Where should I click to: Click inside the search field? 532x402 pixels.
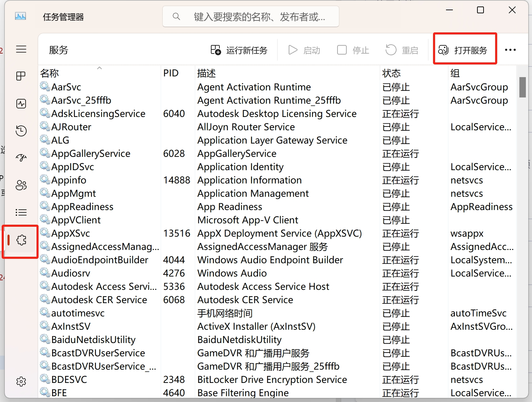pos(250,16)
